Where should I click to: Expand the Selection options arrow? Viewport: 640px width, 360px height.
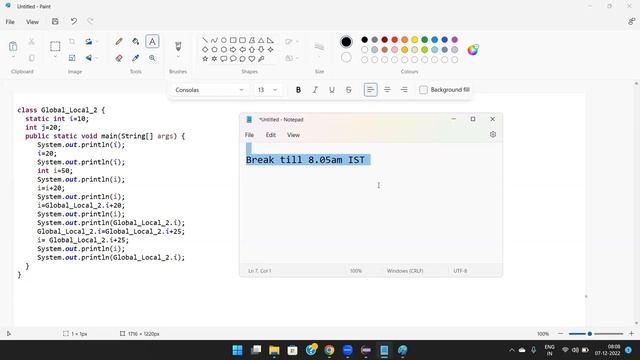55,58
